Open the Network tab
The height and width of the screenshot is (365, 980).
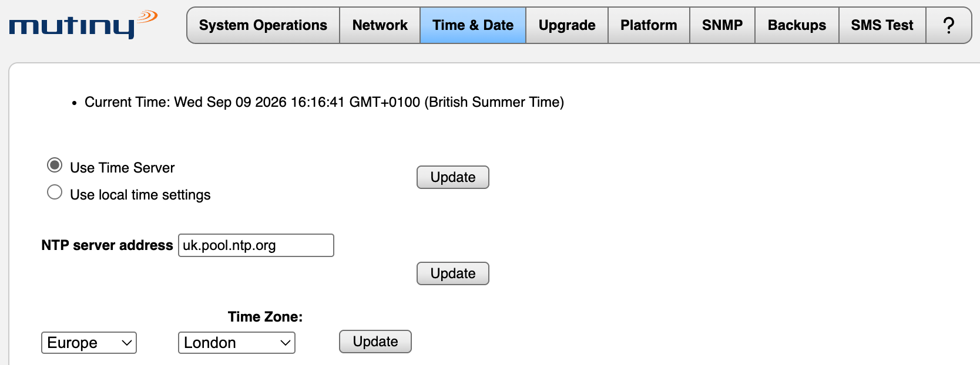click(380, 25)
